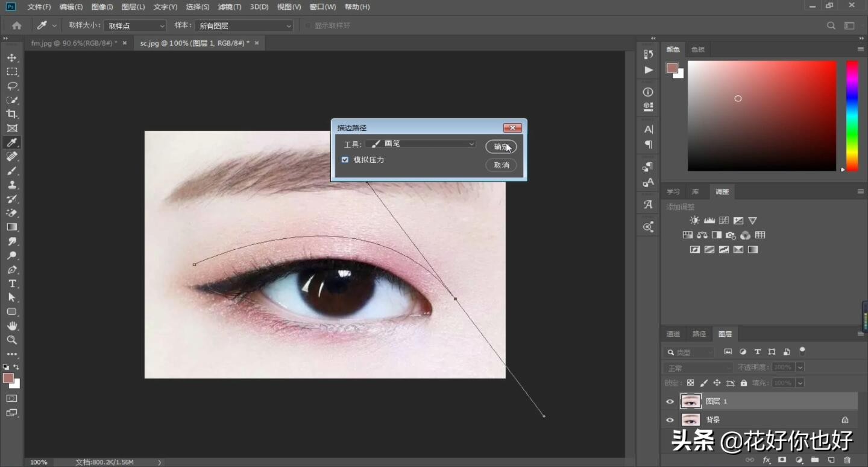Open the 取样大小 dropdown
The width and height of the screenshot is (868, 467).
pos(135,26)
